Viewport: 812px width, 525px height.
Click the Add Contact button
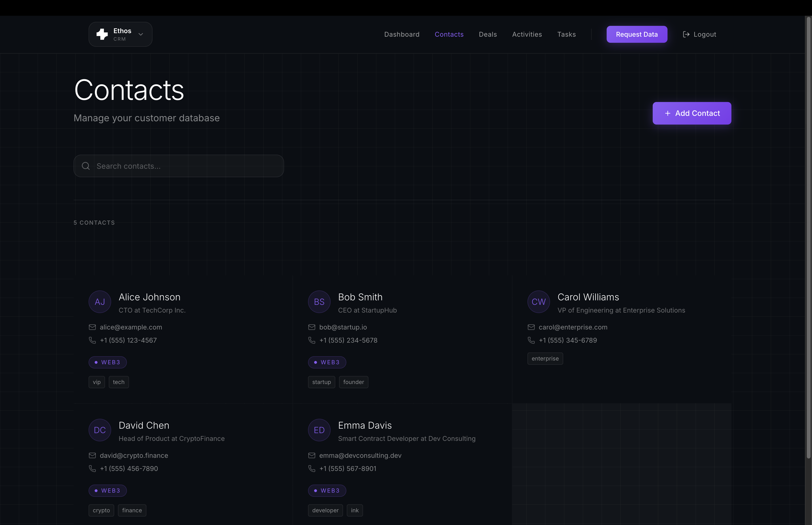coord(692,113)
